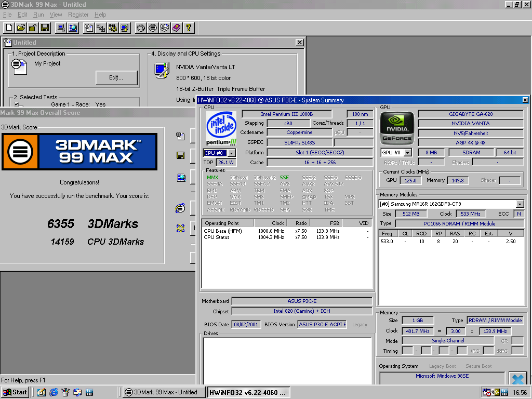532x399 pixels.
Task: Click the computer system toolbar icon
Action: pyautogui.click(x=61, y=28)
